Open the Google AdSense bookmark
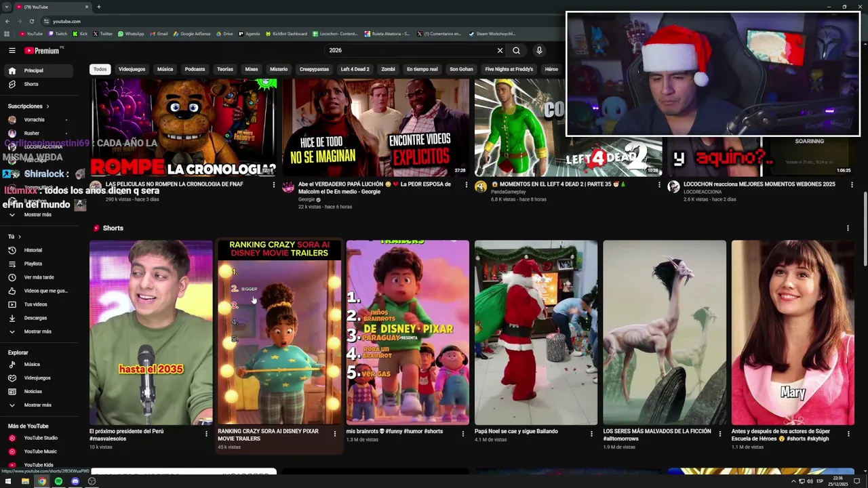Screen dimensions: 868x488 191,34
